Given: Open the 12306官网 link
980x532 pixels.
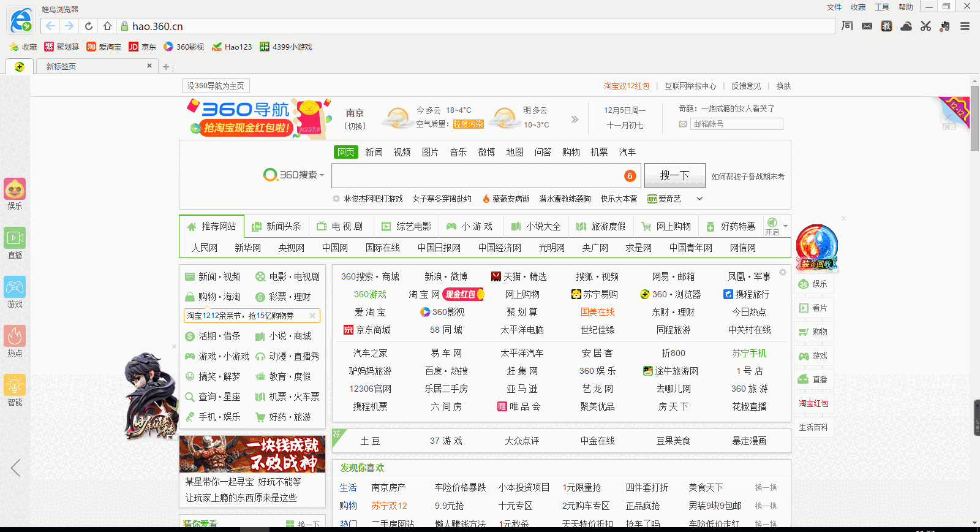Looking at the screenshot, I should [370, 389].
